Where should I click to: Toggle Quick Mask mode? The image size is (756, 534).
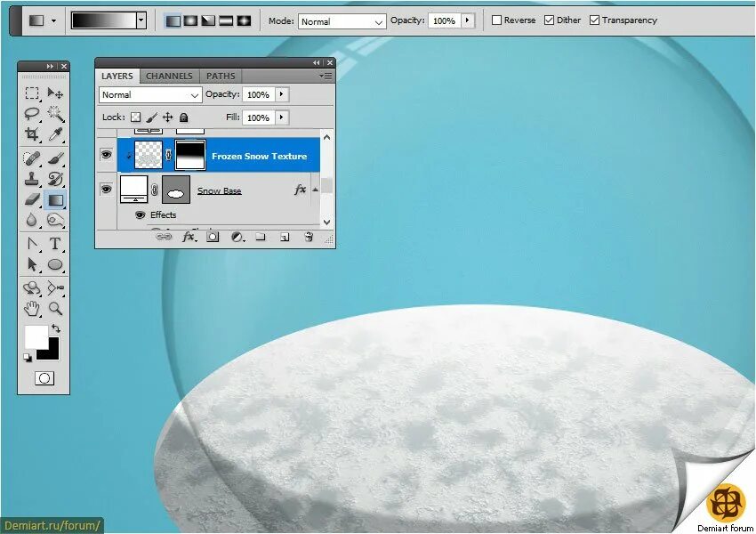tap(44, 378)
